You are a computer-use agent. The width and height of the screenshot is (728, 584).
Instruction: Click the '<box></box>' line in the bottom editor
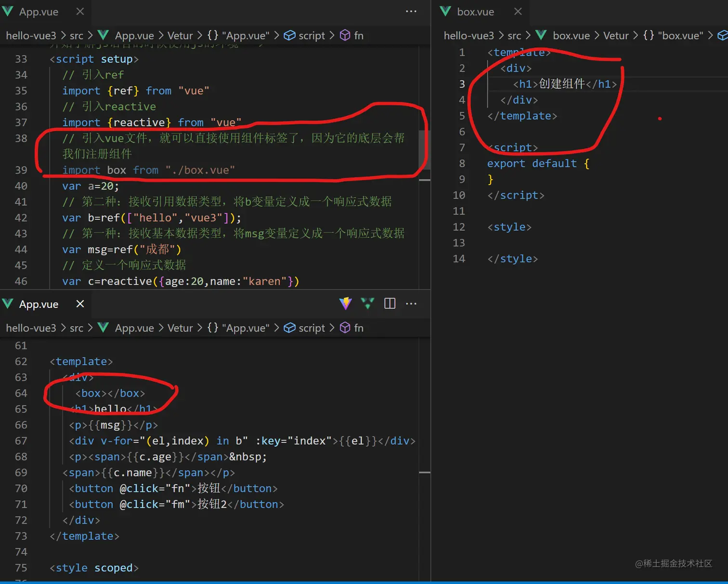110,394
